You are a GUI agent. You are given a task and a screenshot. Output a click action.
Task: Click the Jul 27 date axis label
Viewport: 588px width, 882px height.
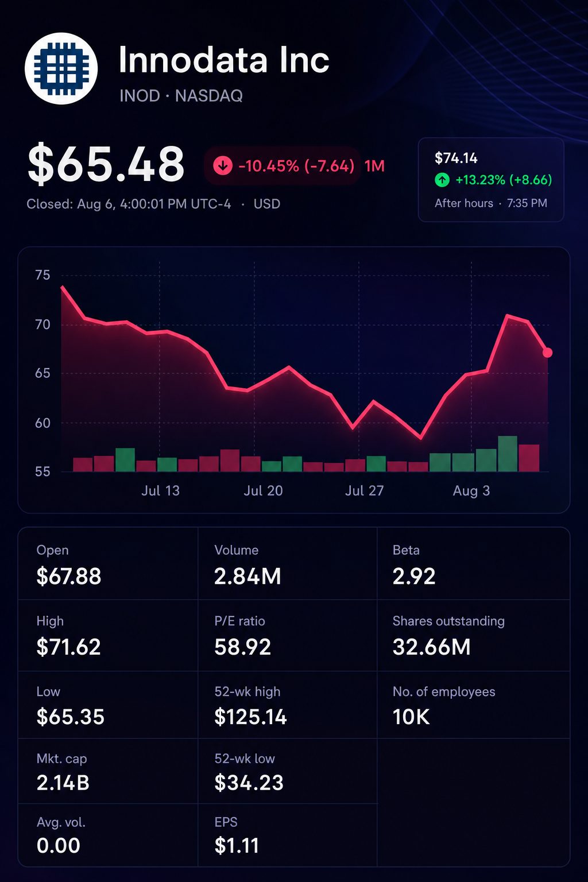pos(364,491)
